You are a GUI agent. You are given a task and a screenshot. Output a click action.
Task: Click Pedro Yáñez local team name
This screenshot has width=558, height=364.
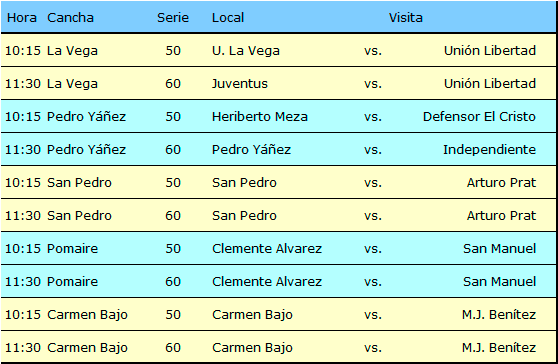point(251,150)
